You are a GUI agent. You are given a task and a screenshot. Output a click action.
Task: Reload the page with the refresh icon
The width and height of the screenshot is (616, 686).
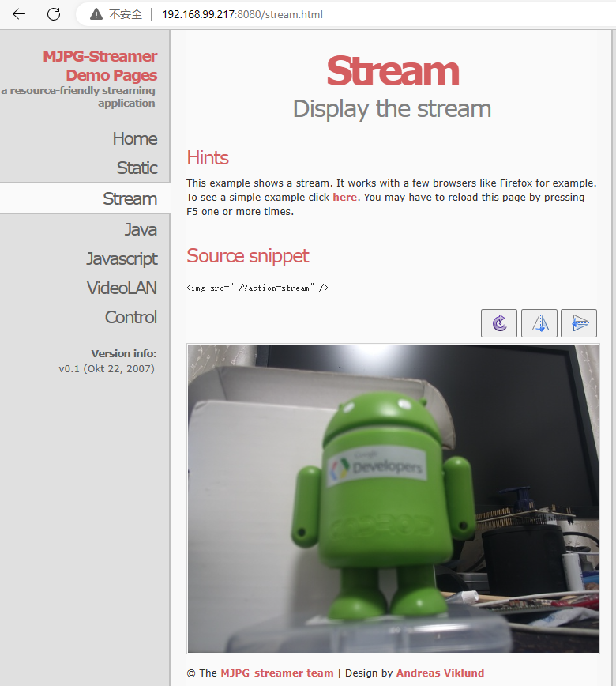[54, 14]
